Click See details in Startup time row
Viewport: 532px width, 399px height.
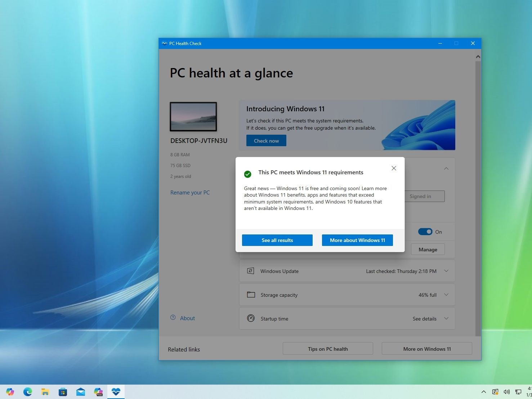click(425, 319)
